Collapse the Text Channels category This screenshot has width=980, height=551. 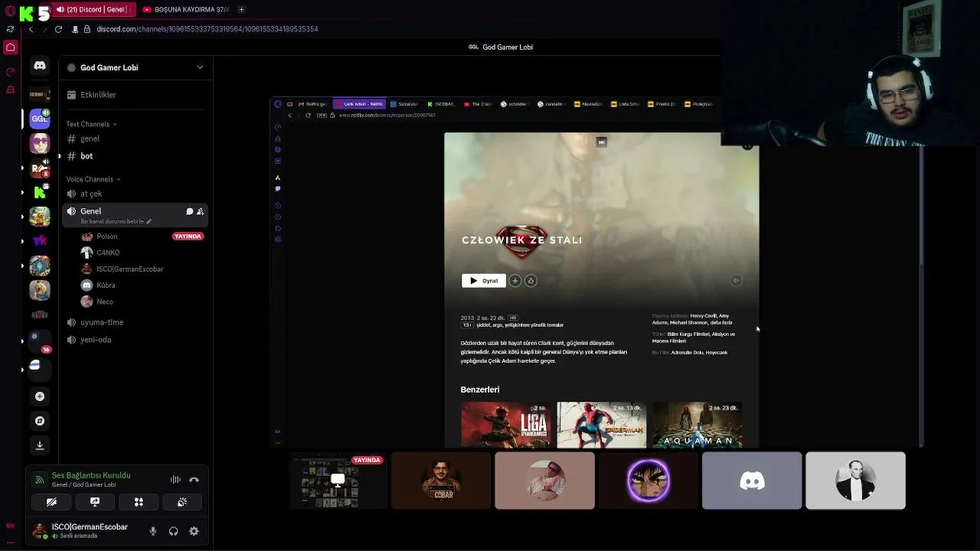pyautogui.click(x=91, y=124)
